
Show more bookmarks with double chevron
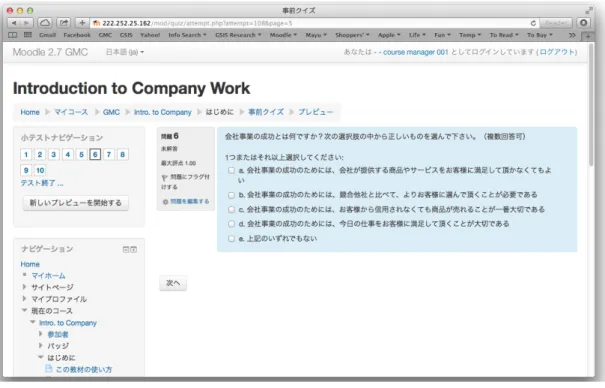click(x=572, y=35)
